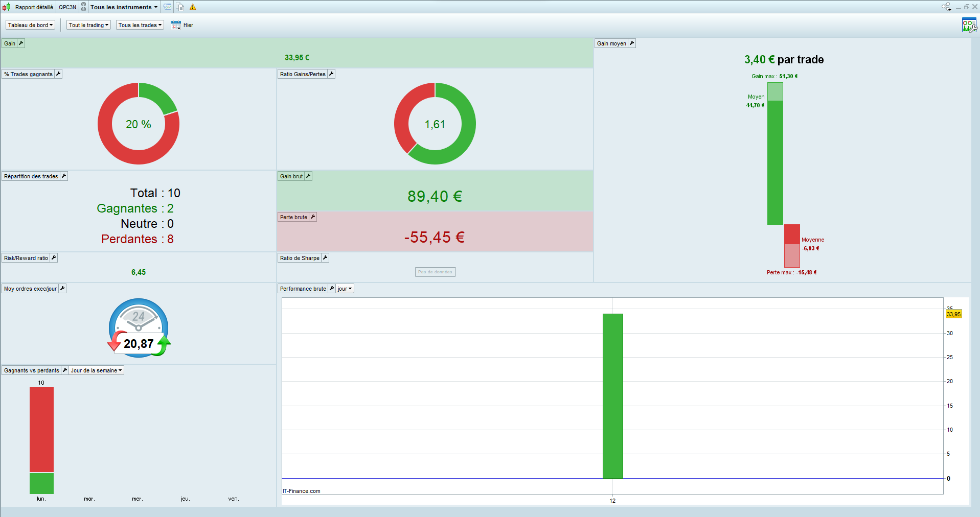This screenshot has width=980, height=517.
Task: Click the Perte brute panel label
Action: coord(293,217)
